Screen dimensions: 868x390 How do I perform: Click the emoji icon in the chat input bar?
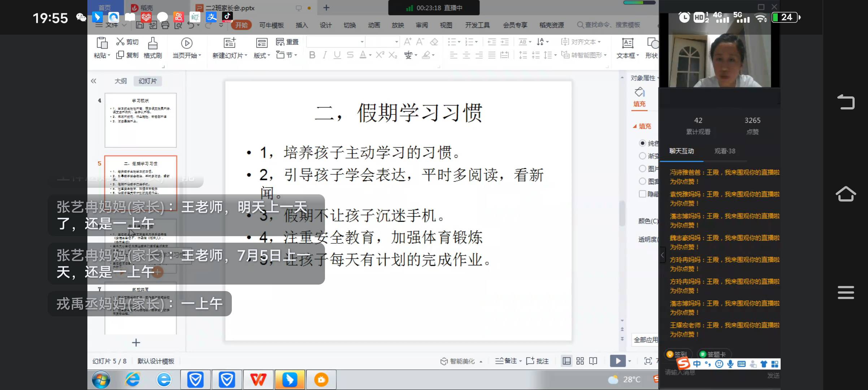pos(719,364)
